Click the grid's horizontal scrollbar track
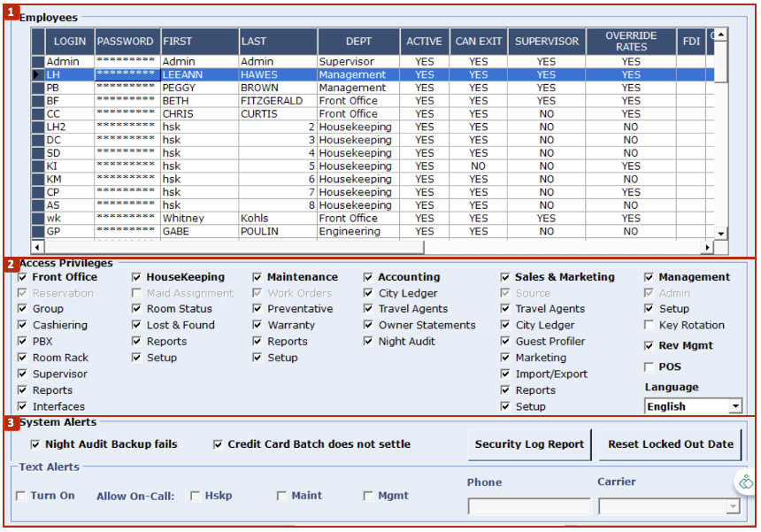Image resolution: width=761 pixels, height=532 pixels. click(372, 248)
